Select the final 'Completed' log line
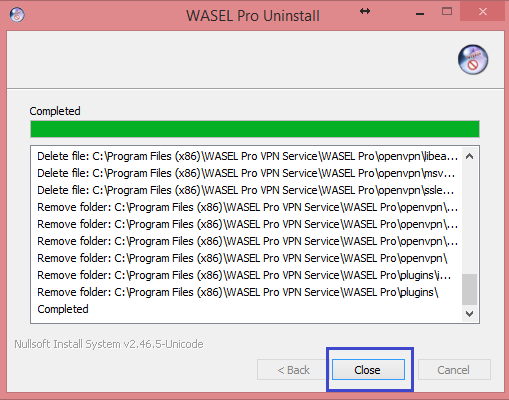The width and height of the screenshot is (509, 400). pos(63,309)
